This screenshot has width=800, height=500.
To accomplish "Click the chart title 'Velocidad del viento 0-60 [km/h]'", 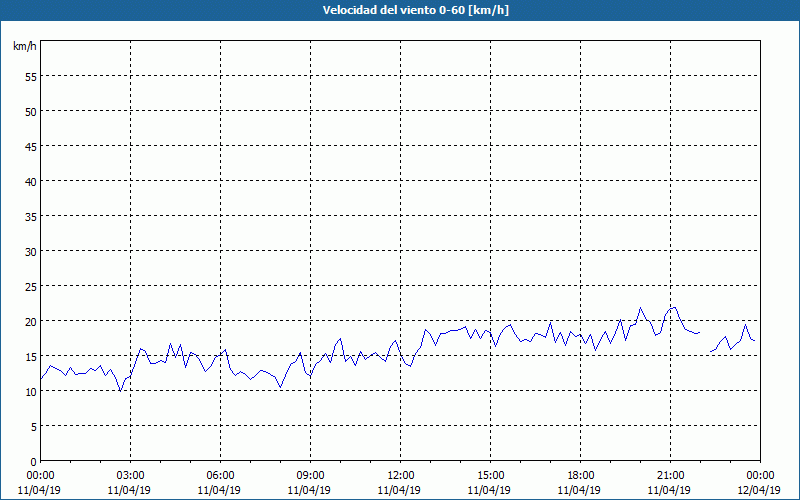I will click(415, 10).
